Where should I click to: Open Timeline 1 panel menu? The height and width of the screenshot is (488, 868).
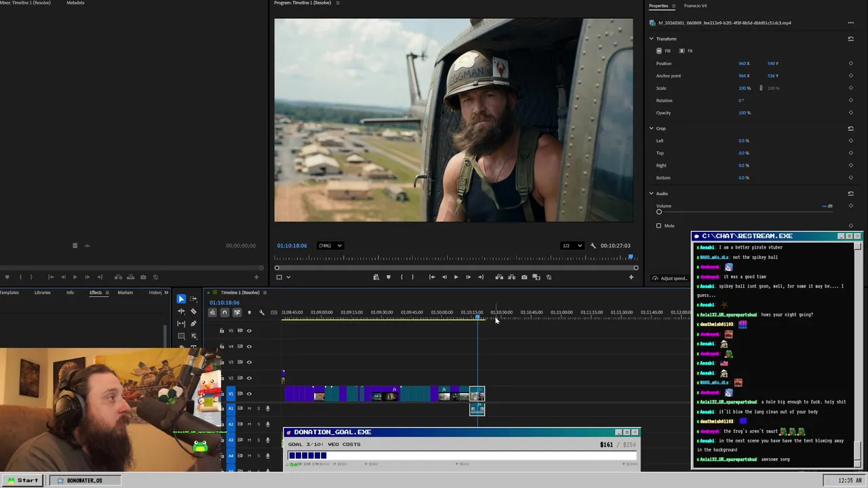[x=264, y=293]
